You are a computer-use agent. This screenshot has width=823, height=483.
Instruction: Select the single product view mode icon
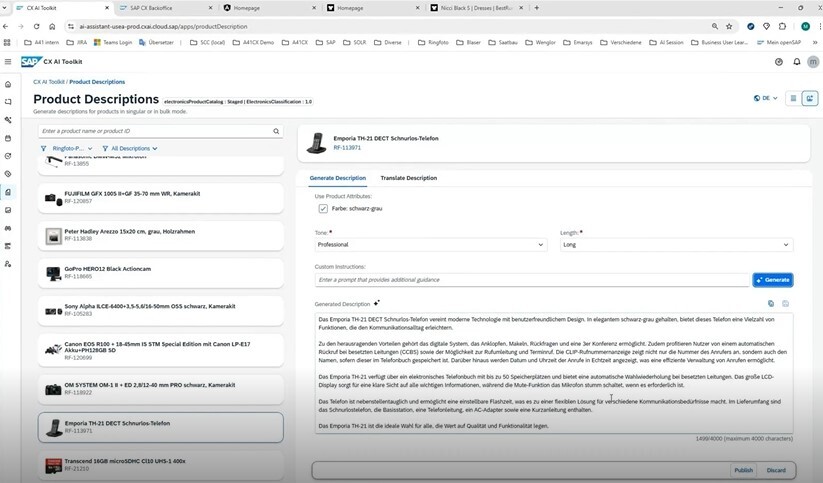[x=810, y=98]
